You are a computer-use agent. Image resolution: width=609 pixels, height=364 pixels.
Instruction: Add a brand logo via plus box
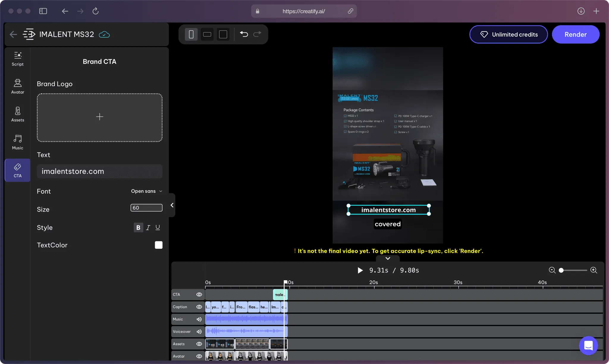[100, 117]
